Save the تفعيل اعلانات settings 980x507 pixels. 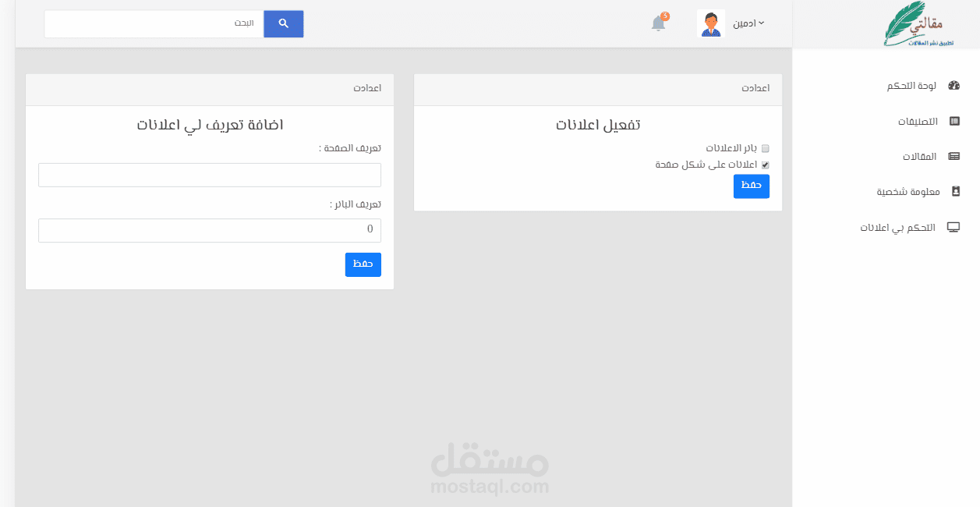tap(751, 186)
